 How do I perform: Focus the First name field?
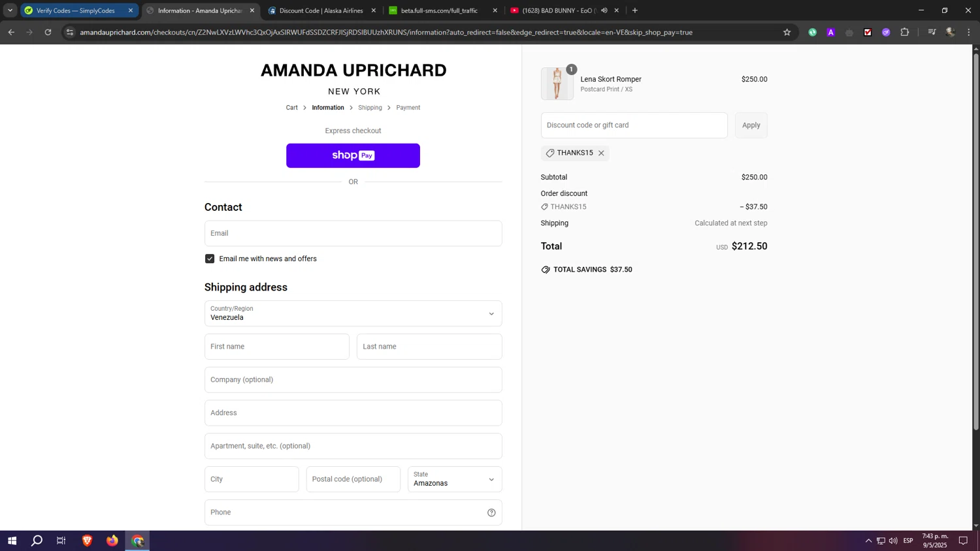277,347
